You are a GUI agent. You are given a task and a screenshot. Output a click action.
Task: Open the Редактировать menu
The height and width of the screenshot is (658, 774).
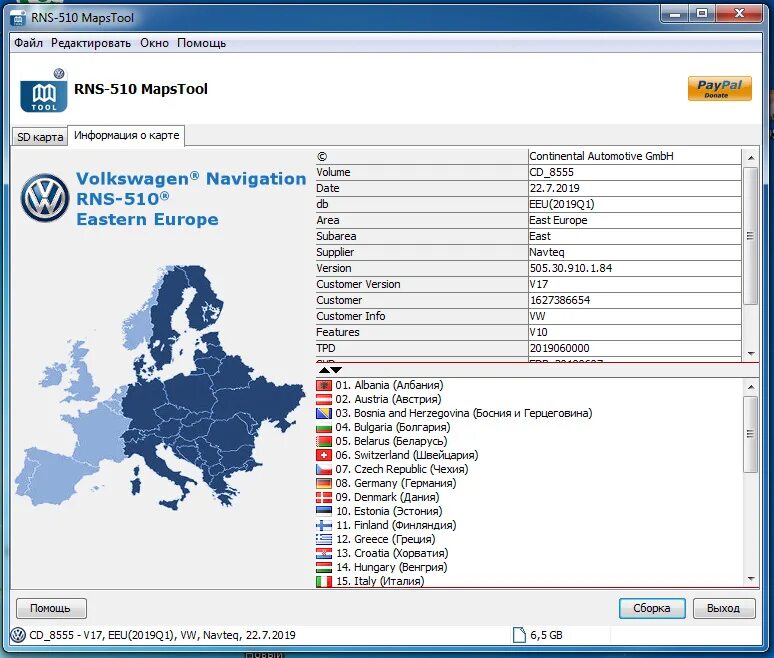[x=91, y=43]
